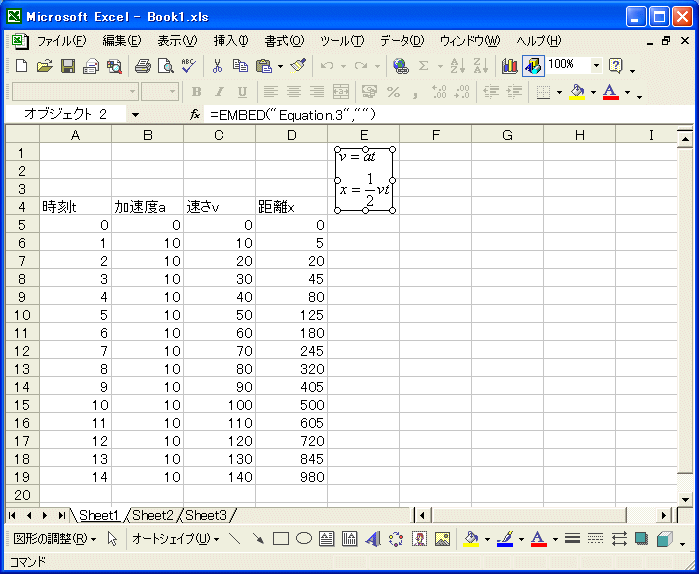
Task: Click the 3-D Style icon
Action: pyautogui.click(x=665, y=539)
